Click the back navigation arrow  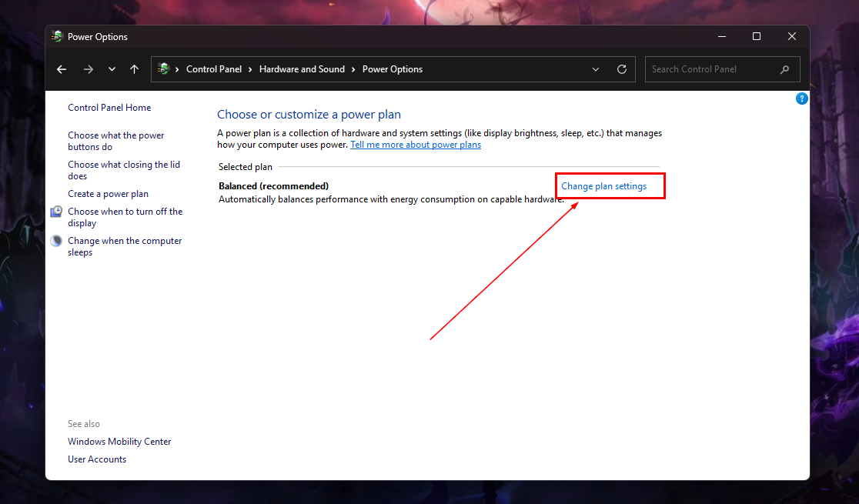[x=61, y=68]
